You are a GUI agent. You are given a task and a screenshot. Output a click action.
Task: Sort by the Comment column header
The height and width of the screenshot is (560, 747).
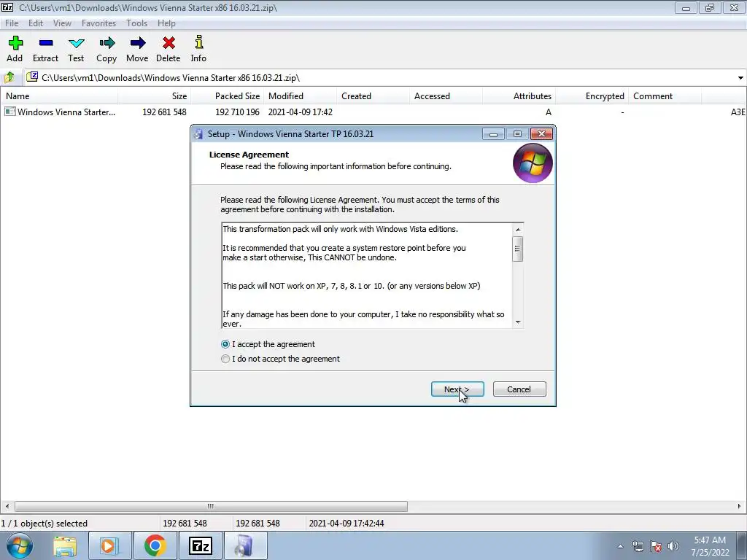click(x=665, y=96)
